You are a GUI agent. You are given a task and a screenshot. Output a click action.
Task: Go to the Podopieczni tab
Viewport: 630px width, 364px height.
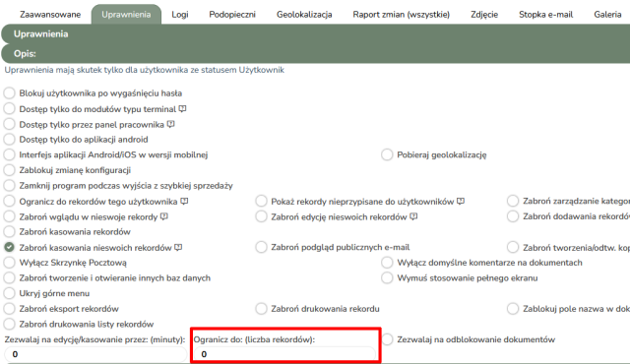pos(232,15)
